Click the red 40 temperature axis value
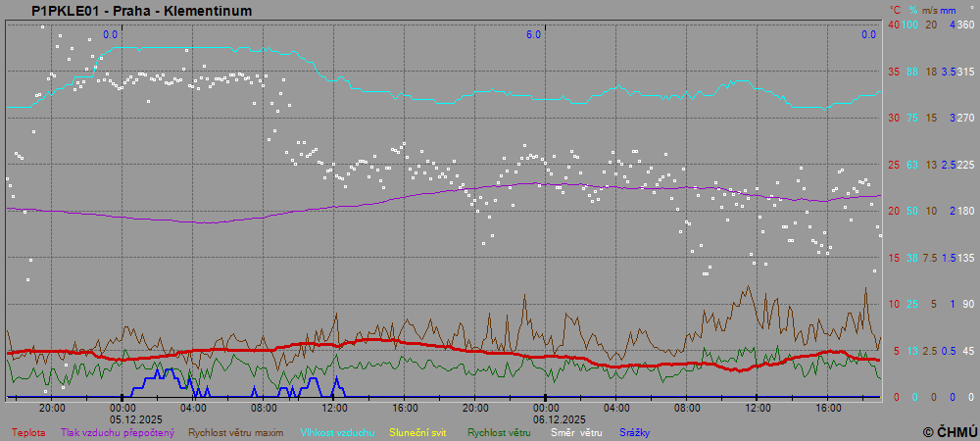This screenshot has height=441, width=980. click(x=893, y=24)
